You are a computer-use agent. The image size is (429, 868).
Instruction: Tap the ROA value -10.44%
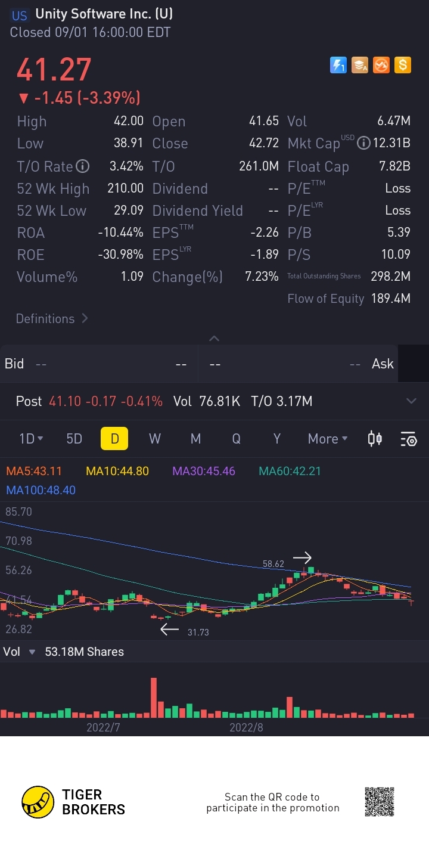(x=121, y=232)
